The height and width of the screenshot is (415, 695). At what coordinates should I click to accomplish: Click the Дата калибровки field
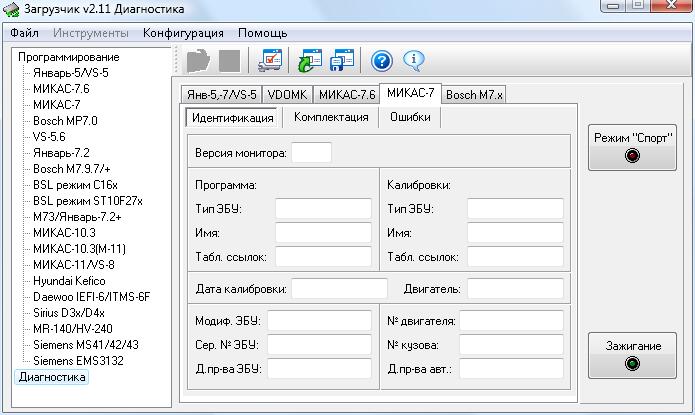tap(340, 289)
